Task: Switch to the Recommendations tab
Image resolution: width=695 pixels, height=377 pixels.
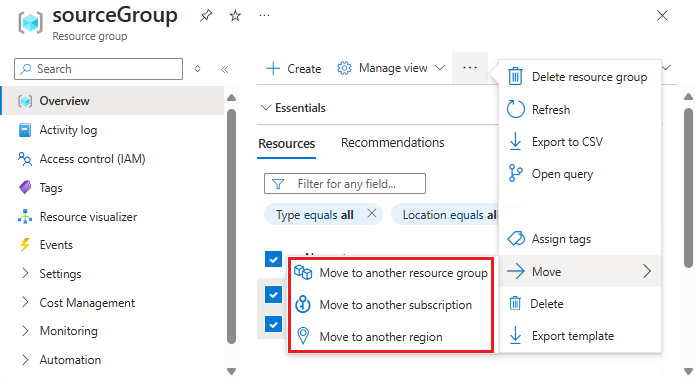Action: point(392,143)
